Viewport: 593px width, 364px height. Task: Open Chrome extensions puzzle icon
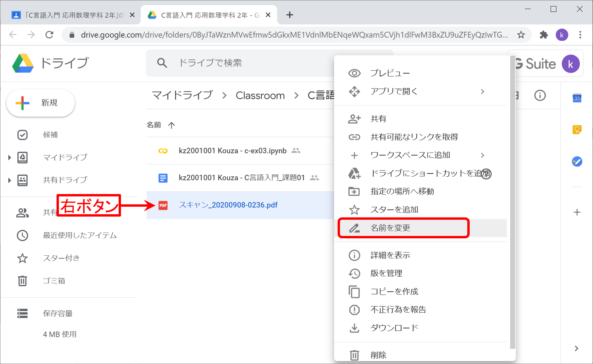tap(544, 35)
